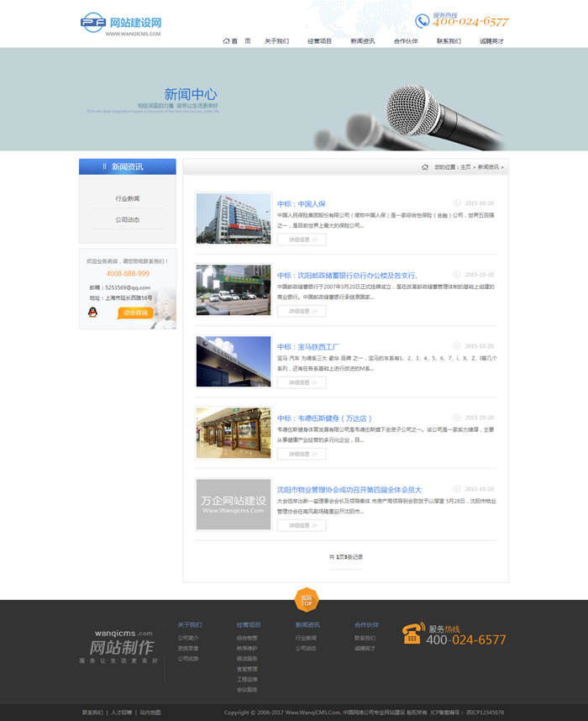The image size is (588, 721).
Task: Click the 韦德伍斯健身 storefront thumbnail
Action: click(234, 433)
